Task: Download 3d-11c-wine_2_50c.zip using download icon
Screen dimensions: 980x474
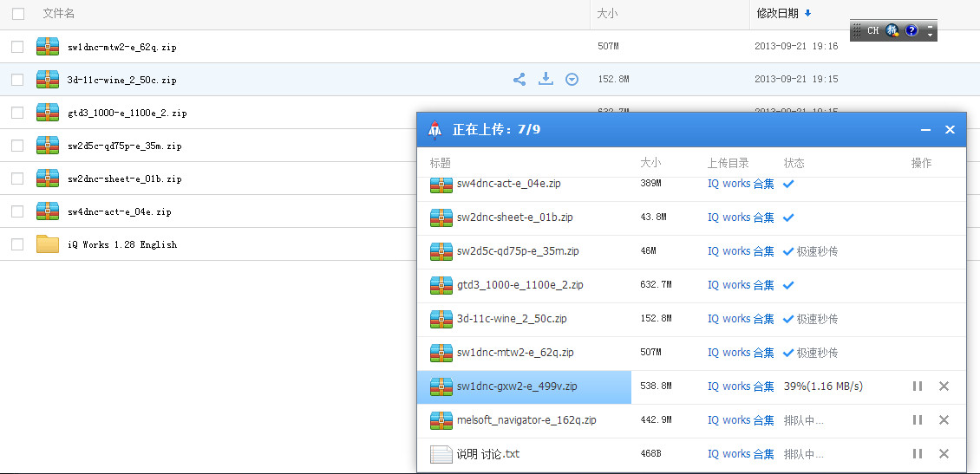Action: (x=546, y=80)
